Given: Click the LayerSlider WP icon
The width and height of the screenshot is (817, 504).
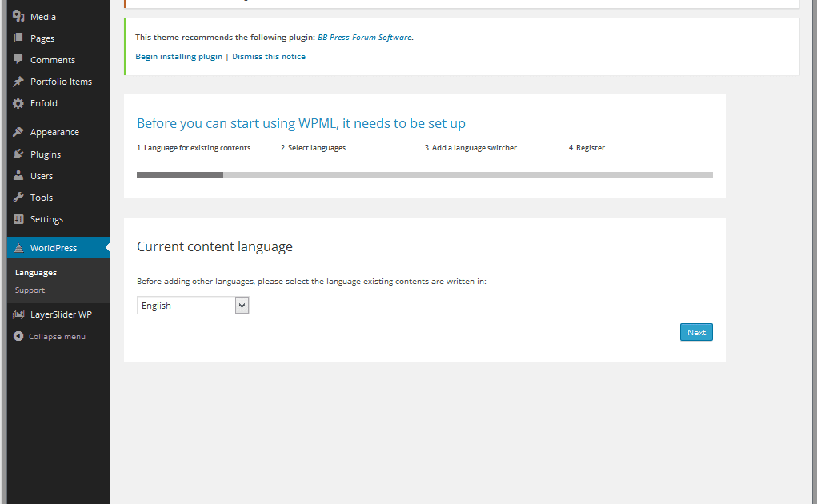Looking at the screenshot, I should coord(18,314).
